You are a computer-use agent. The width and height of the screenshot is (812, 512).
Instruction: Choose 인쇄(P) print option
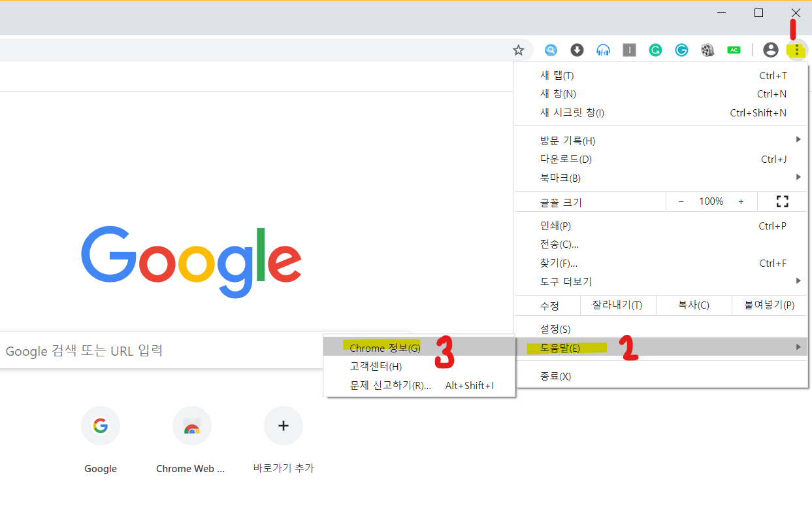[661, 226]
